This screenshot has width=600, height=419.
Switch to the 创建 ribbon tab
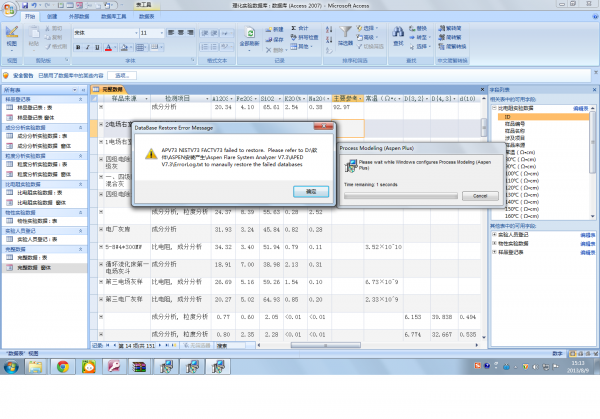pos(52,16)
